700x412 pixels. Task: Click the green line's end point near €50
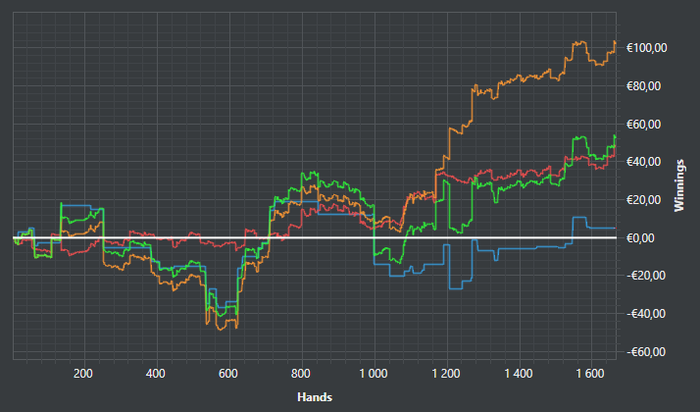pos(615,136)
